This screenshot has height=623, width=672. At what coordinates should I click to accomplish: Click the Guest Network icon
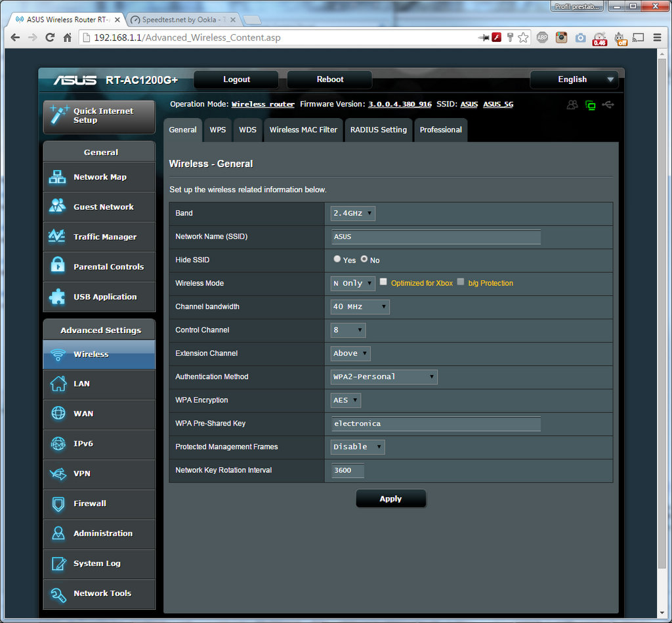click(58, 207)
